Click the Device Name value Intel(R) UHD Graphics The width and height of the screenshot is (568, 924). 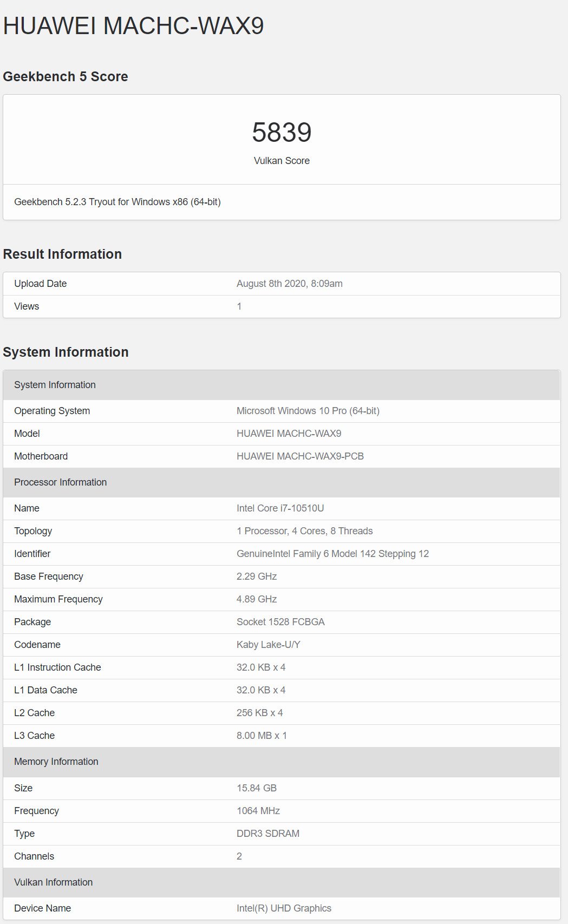(x=284, y=908)
